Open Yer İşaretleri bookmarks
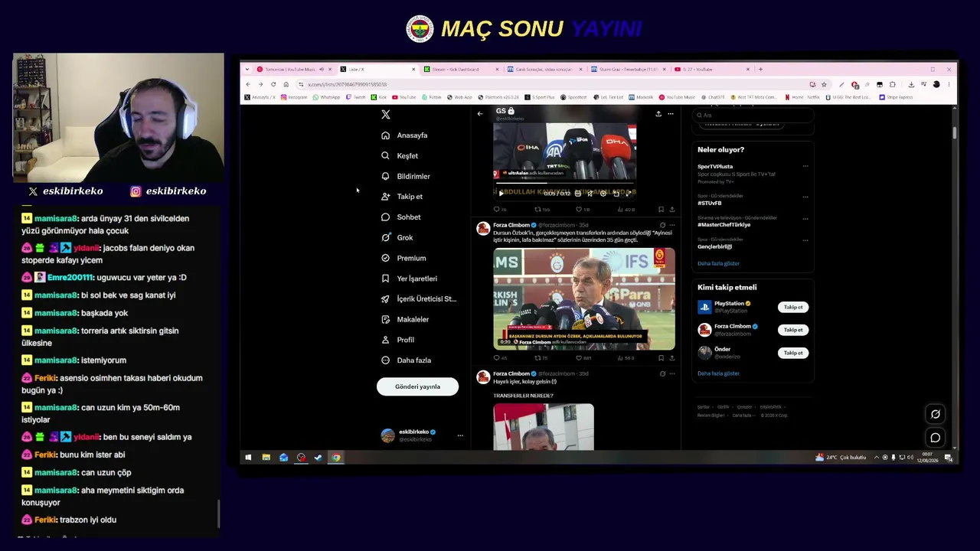The width and height of the screenshot is (980, 551). tap(410, 279)
